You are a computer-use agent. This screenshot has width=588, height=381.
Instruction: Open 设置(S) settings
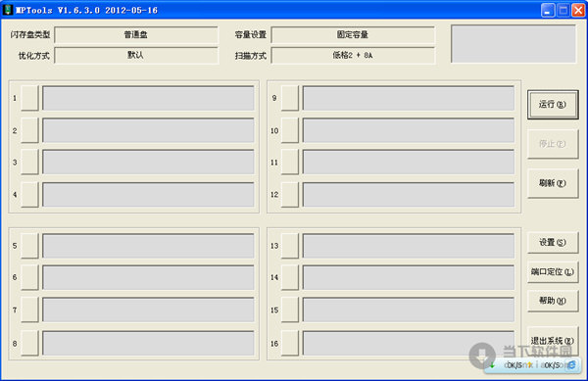(553, 242)
